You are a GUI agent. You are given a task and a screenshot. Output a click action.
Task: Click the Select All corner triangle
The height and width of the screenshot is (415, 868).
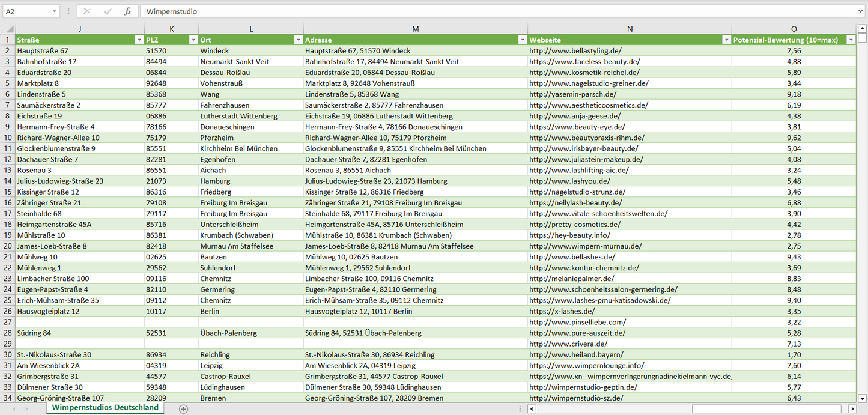coord(10,29)
